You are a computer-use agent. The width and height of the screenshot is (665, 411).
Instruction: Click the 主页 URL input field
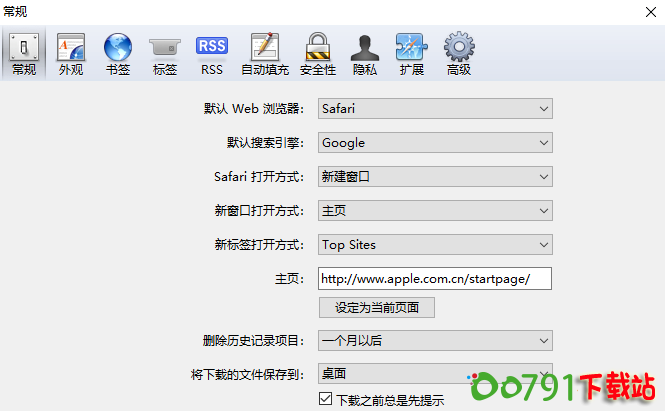(x=435, y=278)
